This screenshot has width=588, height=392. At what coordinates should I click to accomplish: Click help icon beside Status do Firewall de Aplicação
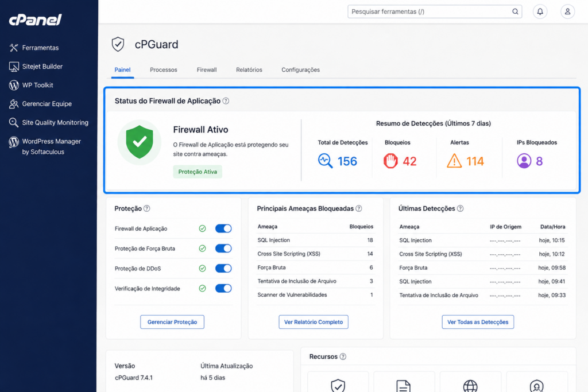coord(226,101)
